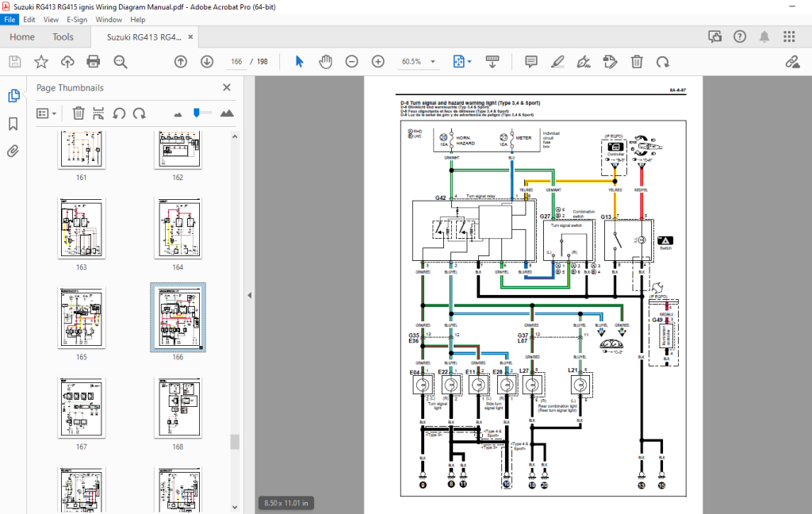Open the Help menu
The image size is (812, 514).
[x=138, y=20]
